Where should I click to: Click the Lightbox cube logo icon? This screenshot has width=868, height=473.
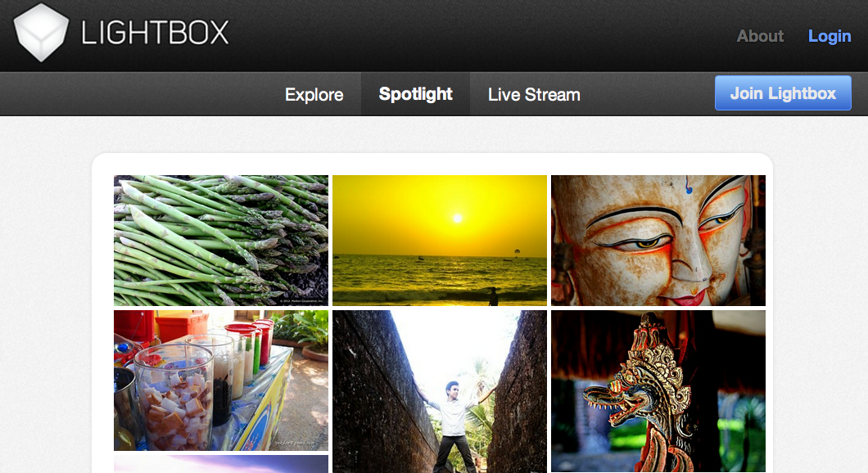pyautogui.click(x=41, y=32)
